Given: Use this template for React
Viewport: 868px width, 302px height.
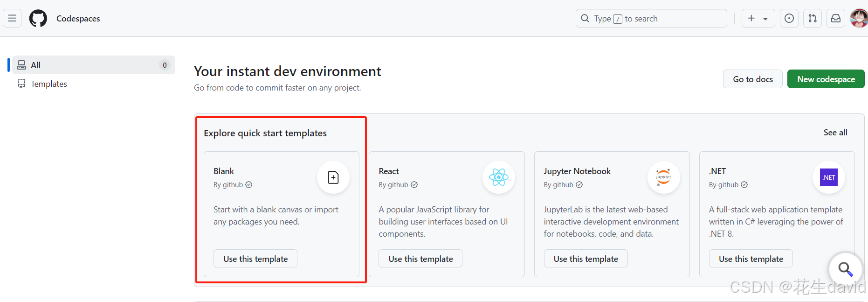Looking at the screenshot, I should [x=420, y=259].
